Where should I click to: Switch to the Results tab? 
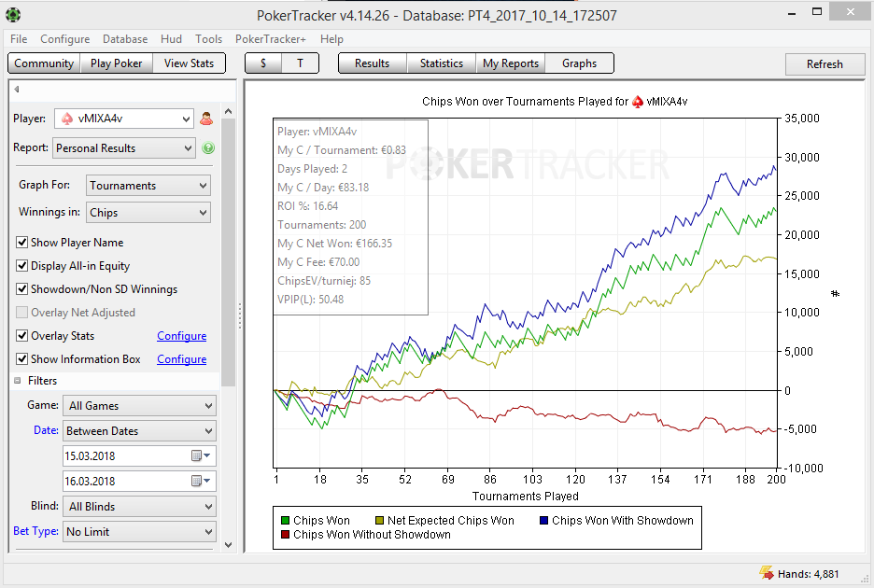coord(373,63)
